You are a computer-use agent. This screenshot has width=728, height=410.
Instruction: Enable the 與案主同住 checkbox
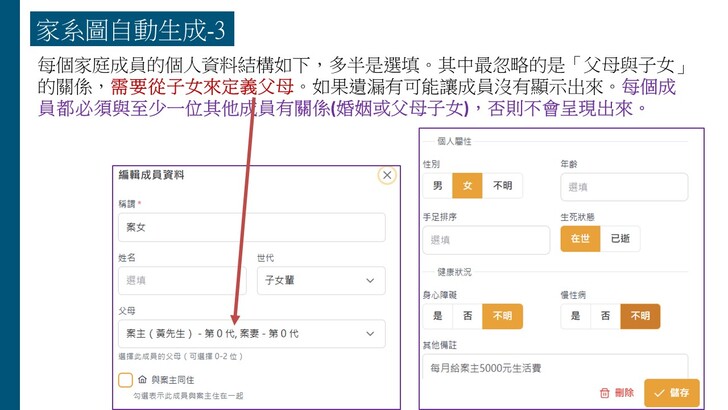[x=126, y=380]
